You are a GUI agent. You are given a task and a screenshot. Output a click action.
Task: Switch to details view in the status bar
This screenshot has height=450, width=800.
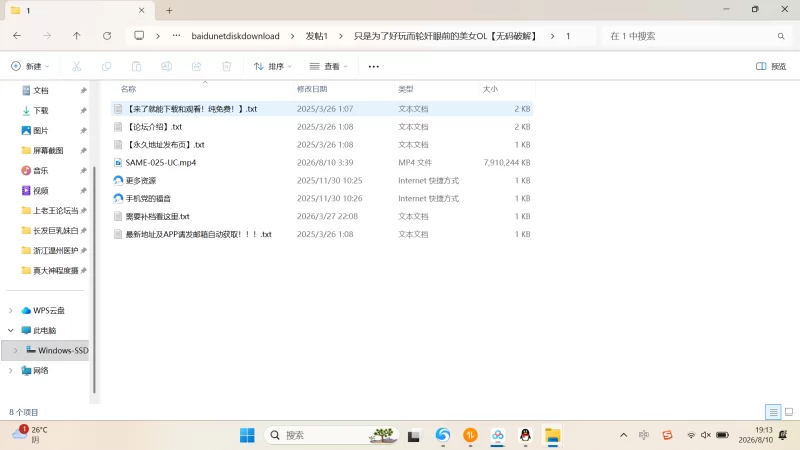click(x=773, y=412)
